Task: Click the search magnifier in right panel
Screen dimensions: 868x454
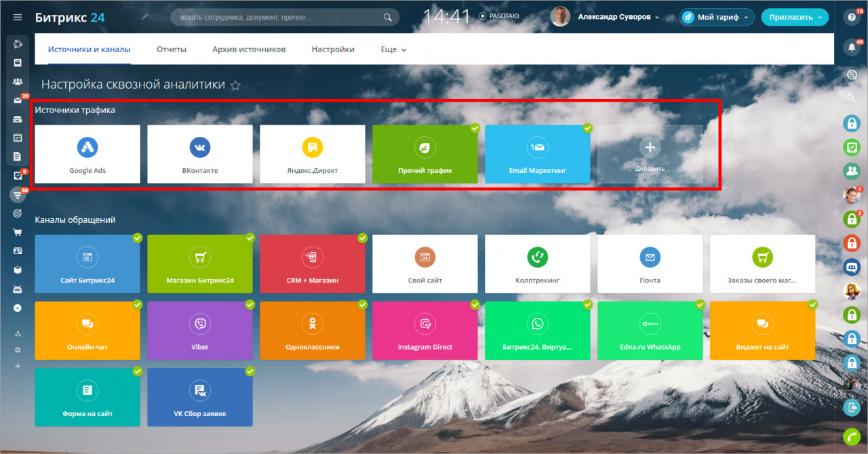Action: (x=852, y=99)
